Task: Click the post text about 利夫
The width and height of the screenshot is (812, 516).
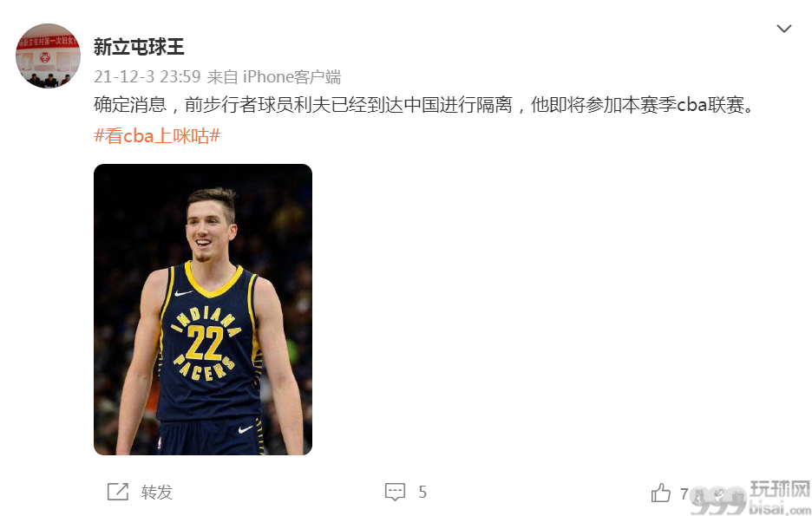Action: (x=424, y=105)
